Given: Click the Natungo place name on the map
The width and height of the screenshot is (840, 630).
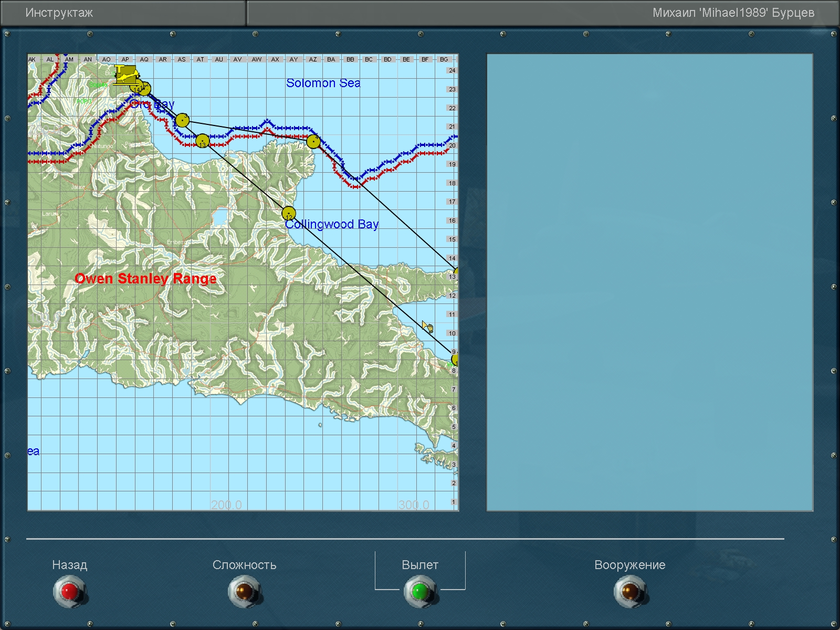Looking at the screenshot, I should point(103,146).
